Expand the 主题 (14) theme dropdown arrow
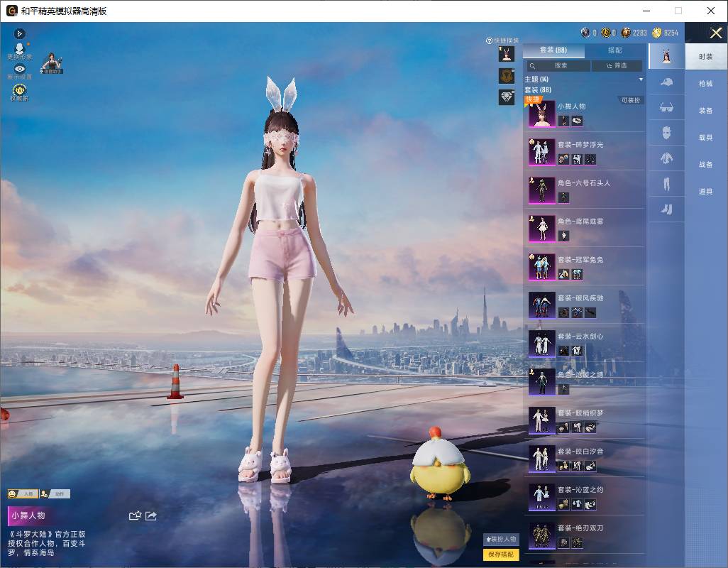This screenshot has height=568, width=728. point(641,80)
